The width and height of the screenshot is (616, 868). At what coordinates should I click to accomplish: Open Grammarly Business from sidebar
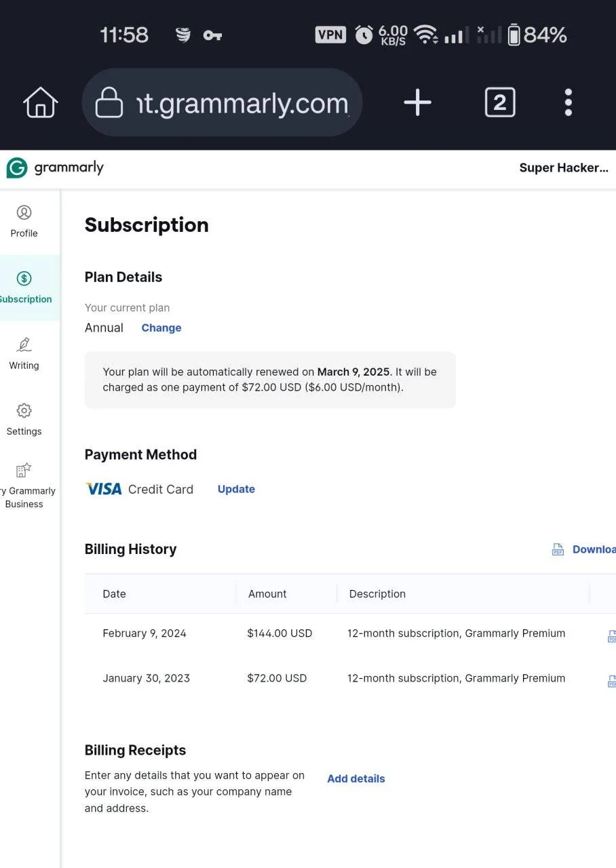point(26,486)
